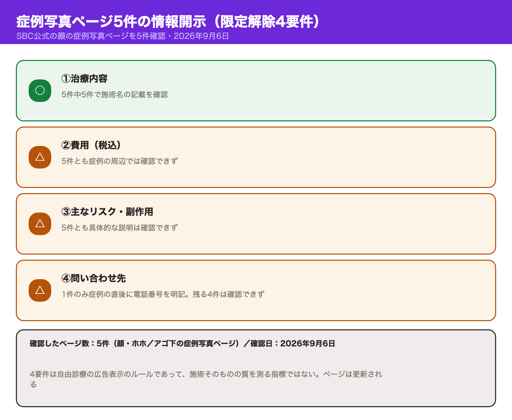Click the bold line 確認したページ数：5件

coord(70,343)
